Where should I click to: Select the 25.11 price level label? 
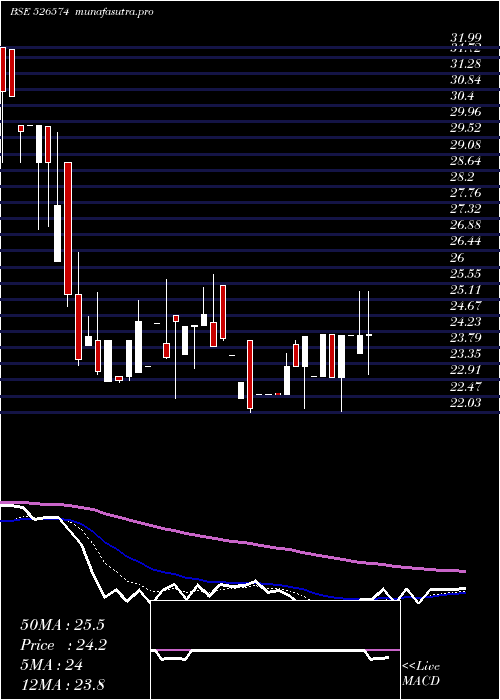coord(465,290)
